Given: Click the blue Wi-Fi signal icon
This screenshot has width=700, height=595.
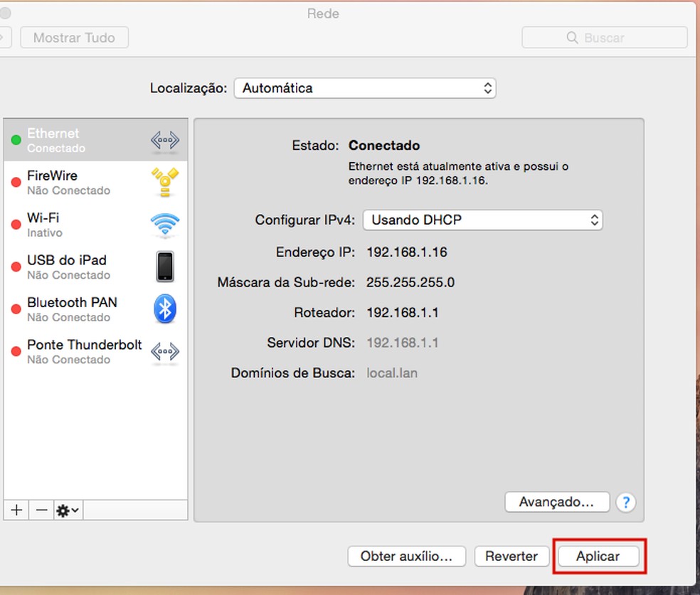Looking at the screenshot, I should pos(165,225).
